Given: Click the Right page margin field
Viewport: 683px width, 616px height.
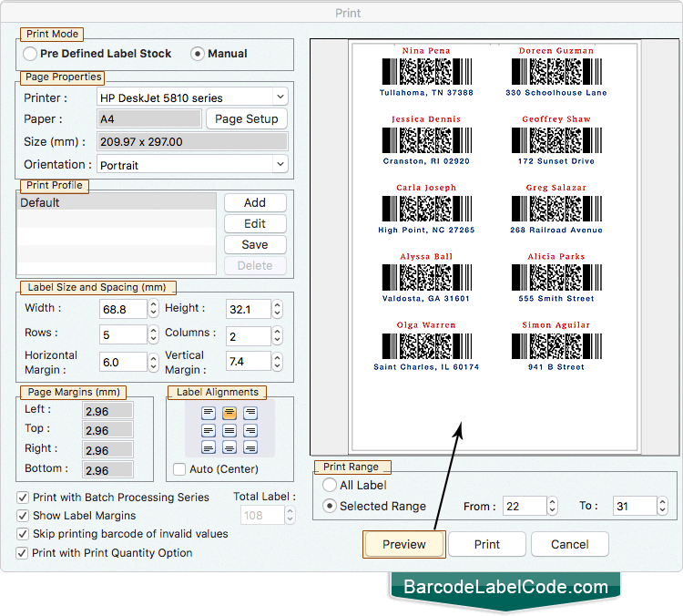Looking at the screenshot, I should pyautogui.click(x=107, y=450).
